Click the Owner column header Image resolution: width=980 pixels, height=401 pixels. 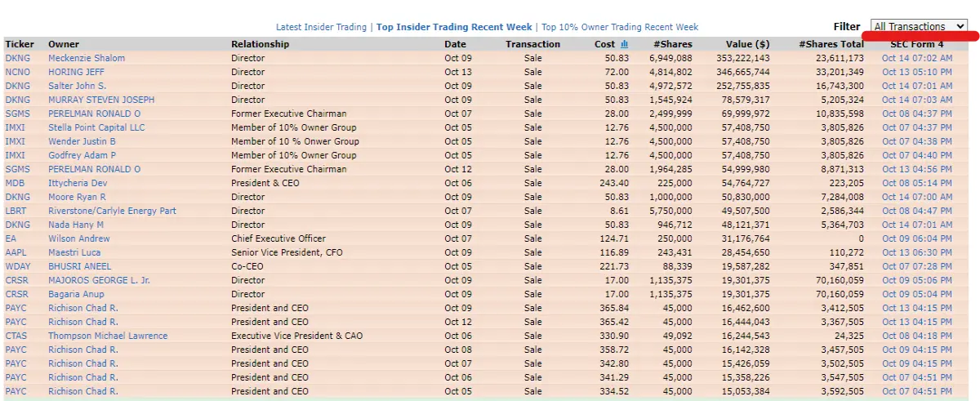(64, 44)
